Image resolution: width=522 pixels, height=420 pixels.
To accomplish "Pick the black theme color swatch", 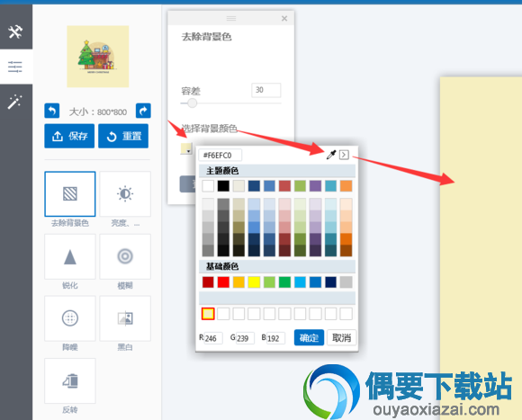I will 223,186.
